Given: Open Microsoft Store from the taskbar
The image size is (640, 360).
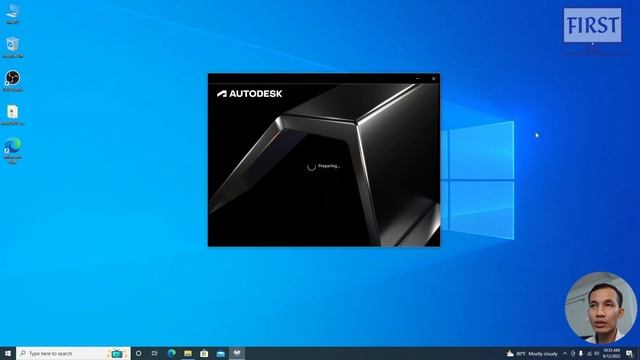Looking at the screenshot, I should click(204, 353).
